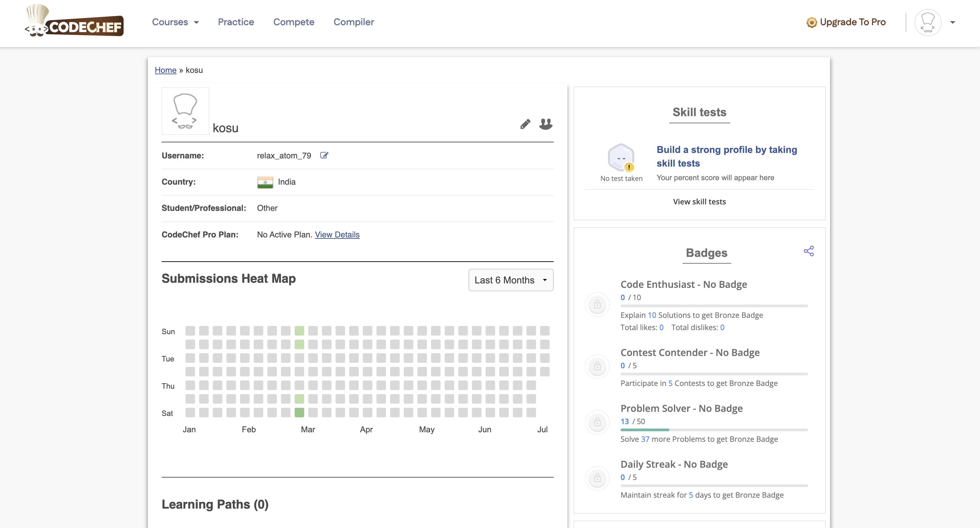Click the pencil edit profile icon
The width and height of the screenshot is (980, 528).
pyautogui.click(x=525, y=124)
